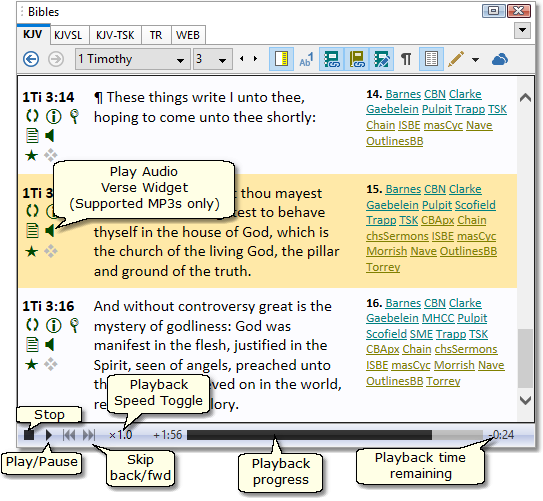Click the greyed forward navigation arrow
Screen dimensions: 543x501
click(x=56, y=59)
